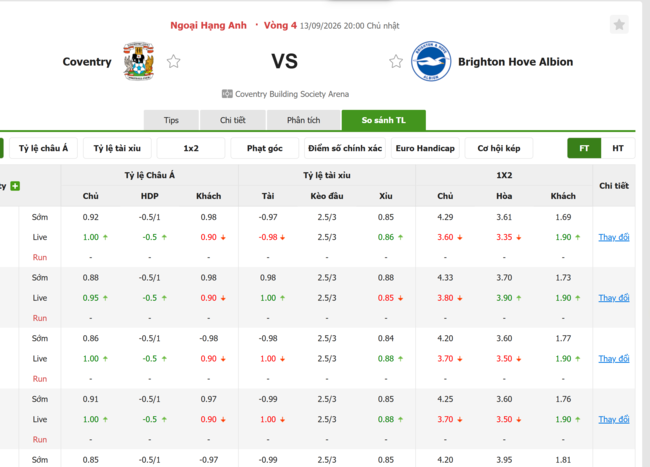Switch to the Phân tích tab
The height and width of the screenshot is (467, 650).
tap(303, 120)
